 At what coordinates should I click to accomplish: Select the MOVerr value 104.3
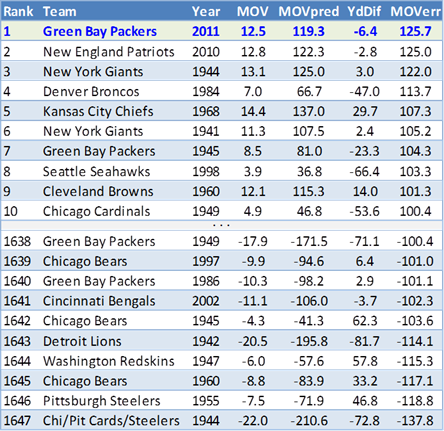point(415,151)
